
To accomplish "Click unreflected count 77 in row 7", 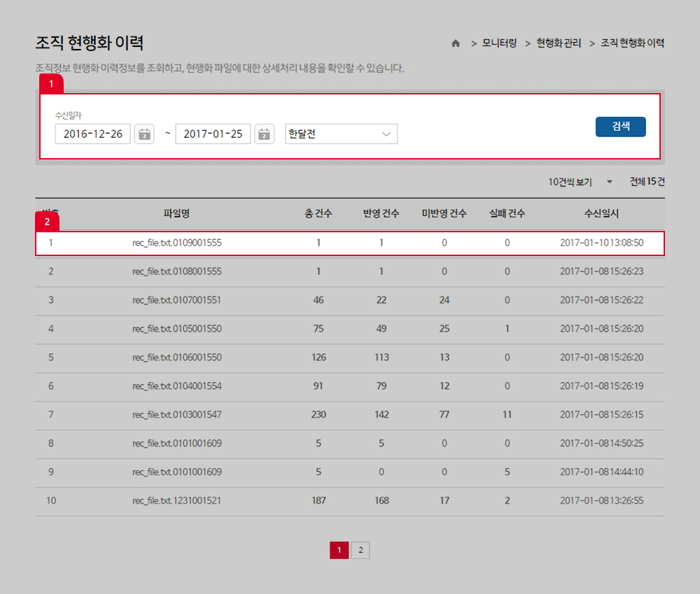I will click(x=444, y=415).
